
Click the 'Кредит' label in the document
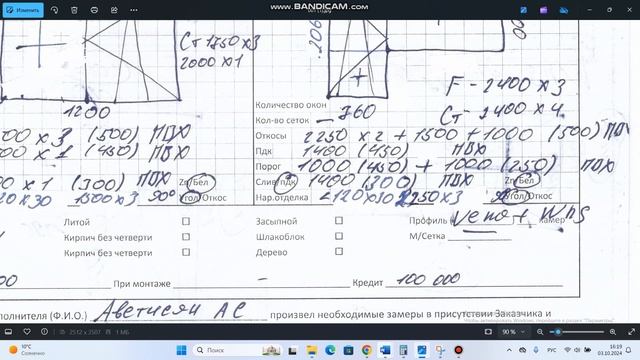[x=367, y=283]
